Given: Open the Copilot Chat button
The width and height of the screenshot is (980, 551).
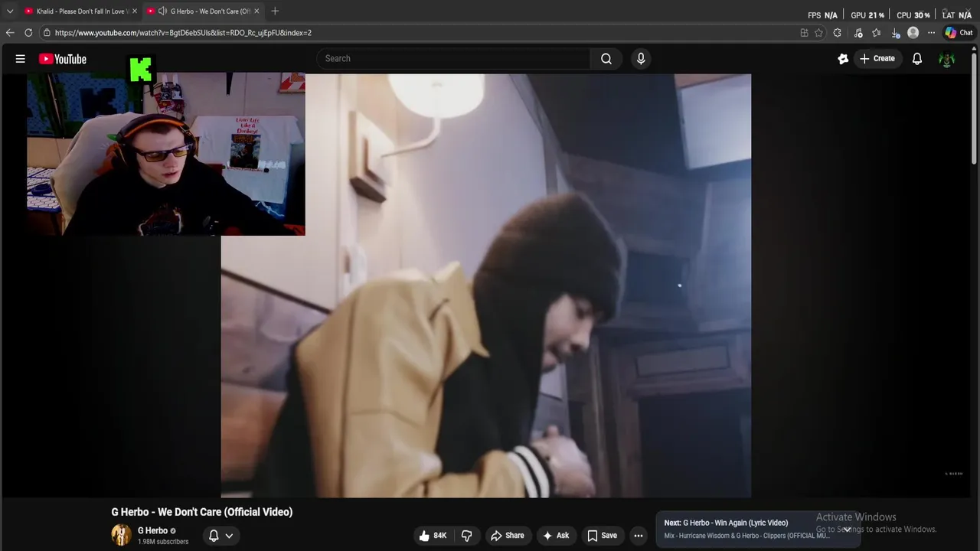Looking at the screenshot, I should click(959, 33).
